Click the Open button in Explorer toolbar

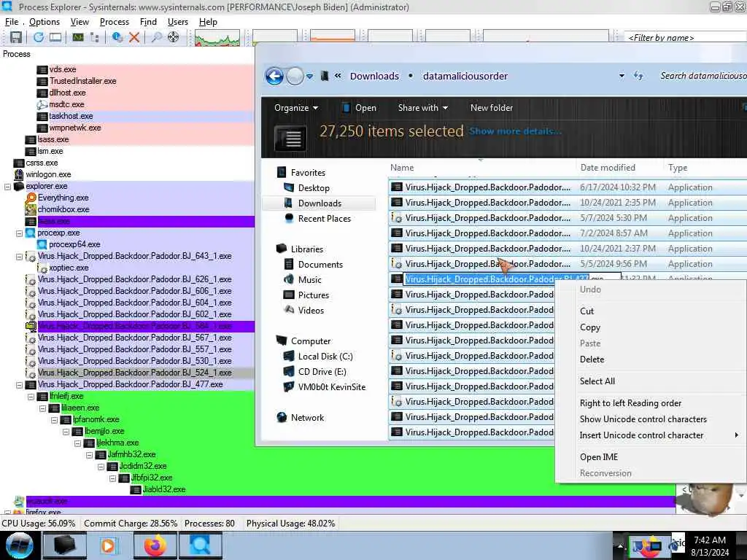click(360, 108)
